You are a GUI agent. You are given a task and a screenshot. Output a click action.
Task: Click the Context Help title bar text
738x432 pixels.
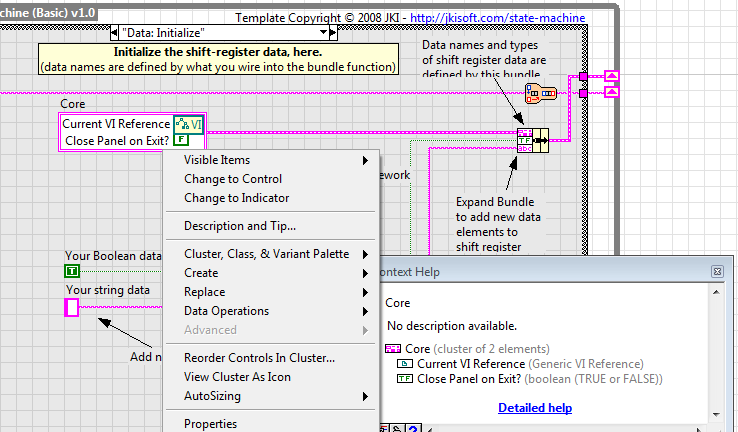point(409,272)
